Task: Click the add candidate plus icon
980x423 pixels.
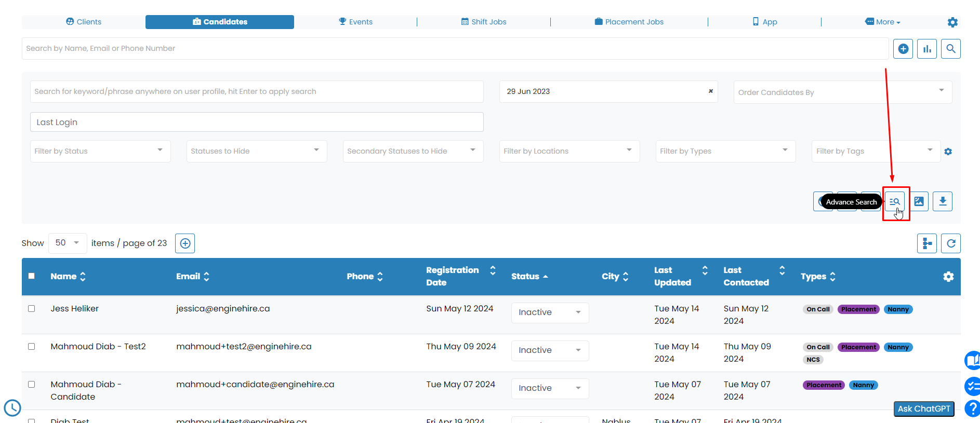Action: click(903, 49)
